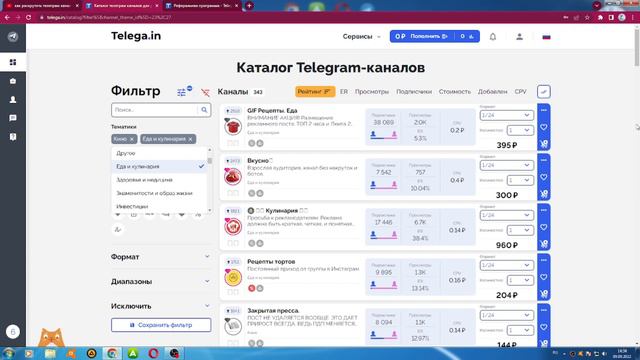Open Opera from the Windows taskbar
This screenshot has height=360, width=640.
153,353
